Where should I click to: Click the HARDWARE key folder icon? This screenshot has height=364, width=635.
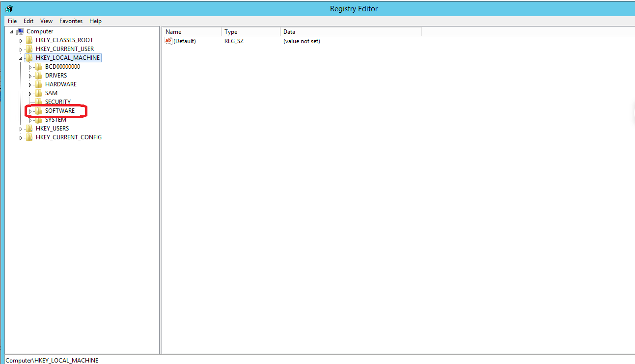click(x=39, y=84)
